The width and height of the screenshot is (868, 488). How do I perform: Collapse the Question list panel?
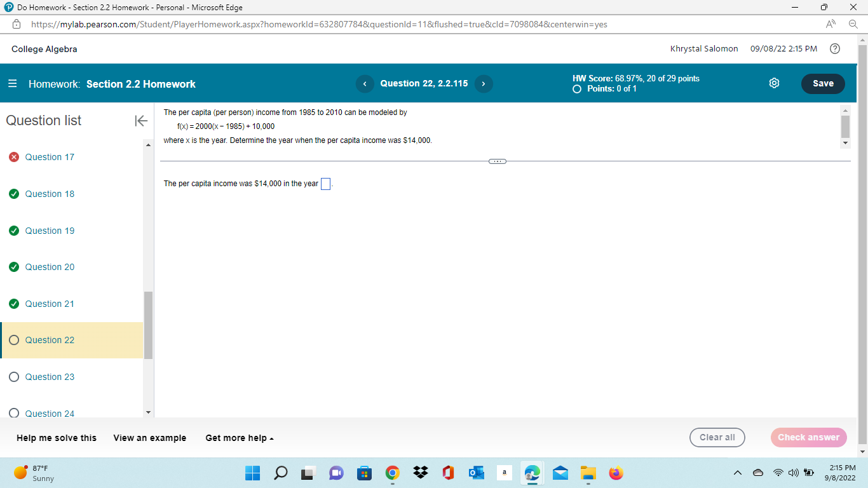140,121
